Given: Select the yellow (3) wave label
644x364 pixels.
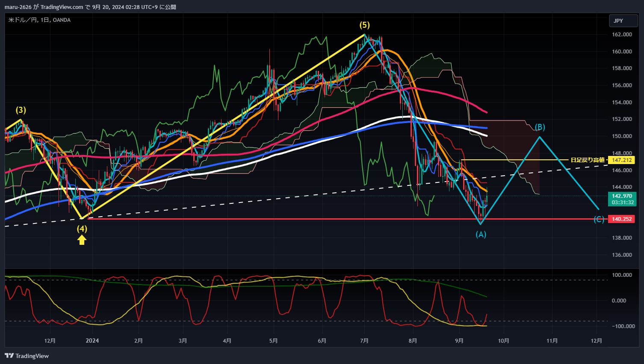Looking at the screenshot, I should pos(21,110).
